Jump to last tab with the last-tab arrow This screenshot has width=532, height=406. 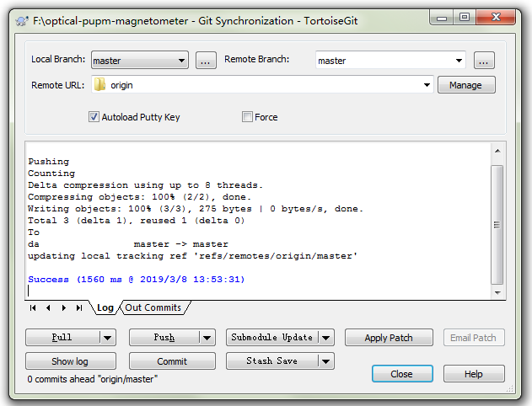(x=79, y=307)
